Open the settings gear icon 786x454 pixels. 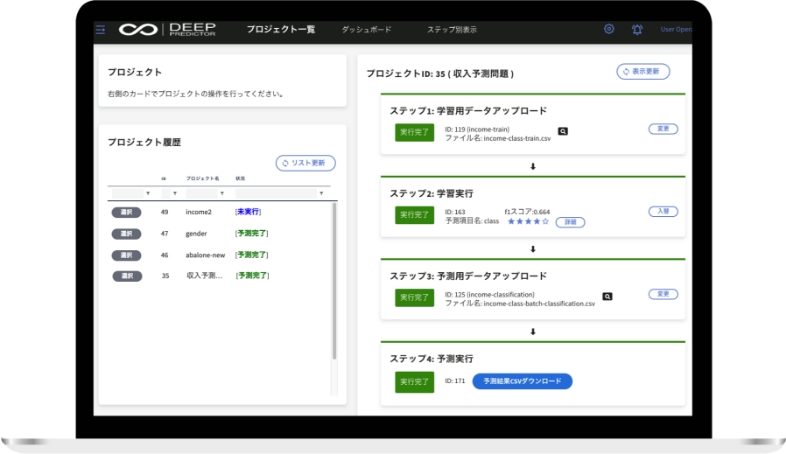609,29
